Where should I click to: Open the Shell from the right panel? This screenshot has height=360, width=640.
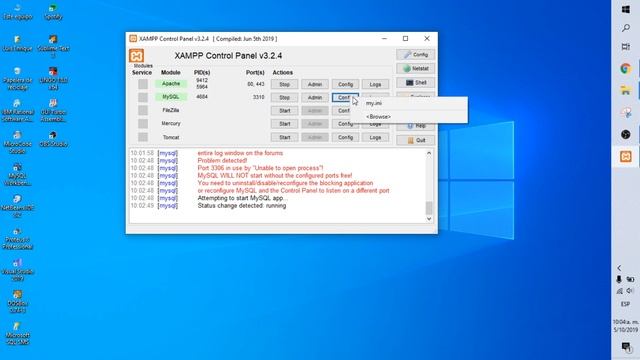coord(416,83)
